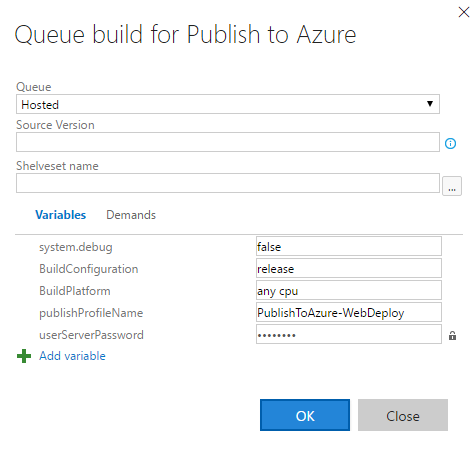This screenshot has width=476, height=449.
Task: Click the userServerPassword variable name
Action: tap(91, 335)
